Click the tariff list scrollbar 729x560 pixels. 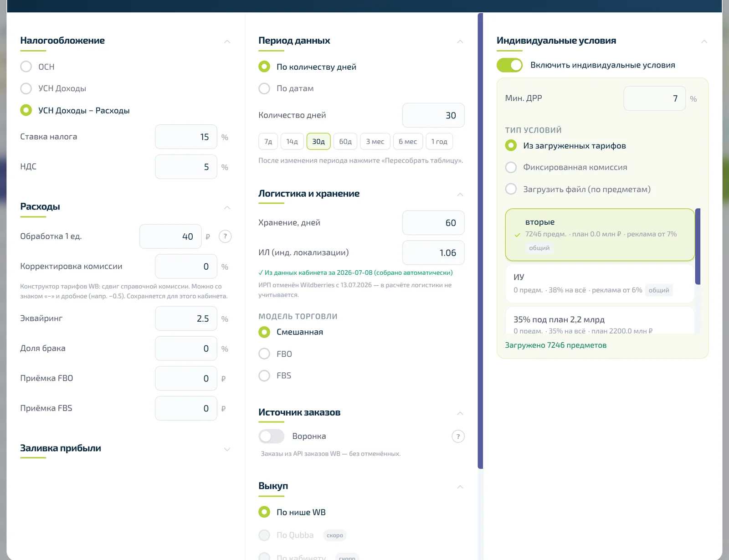point(698,246)
